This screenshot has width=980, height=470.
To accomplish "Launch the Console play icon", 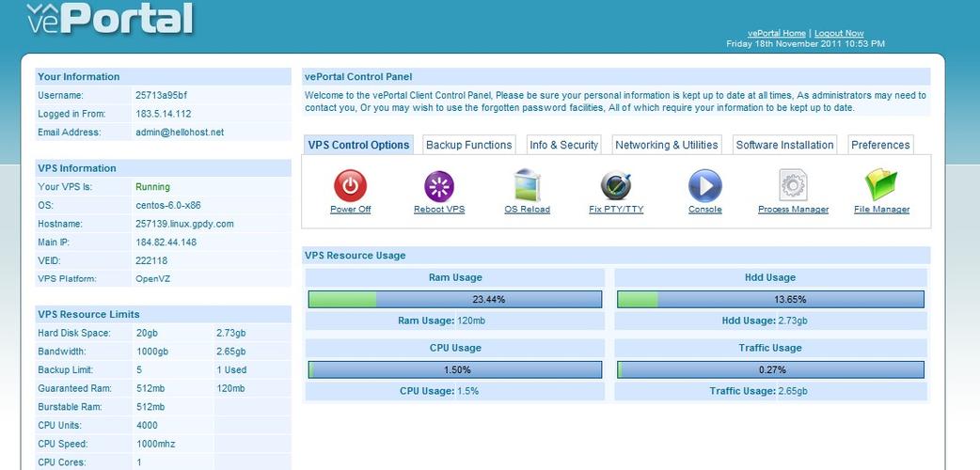I will 704,185.
